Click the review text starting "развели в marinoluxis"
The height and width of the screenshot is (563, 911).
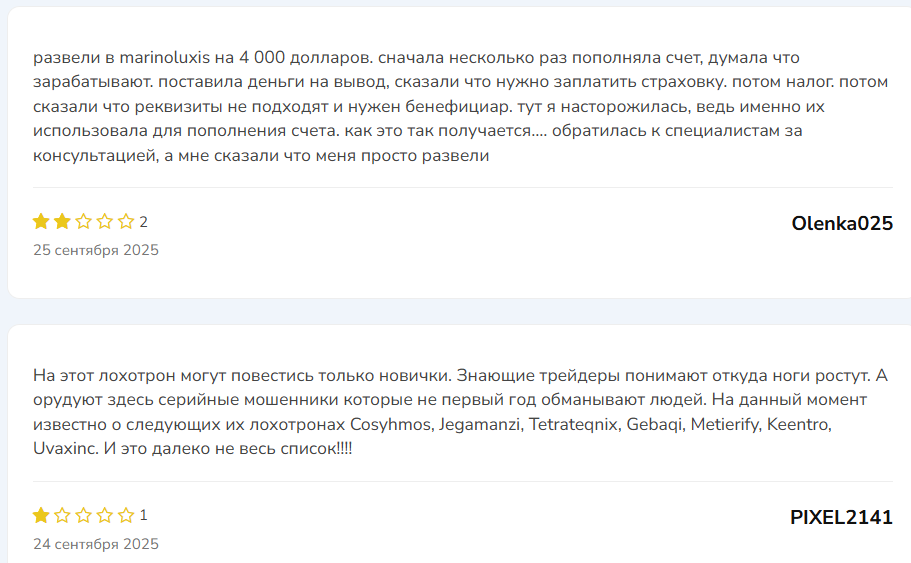[461, 106]
